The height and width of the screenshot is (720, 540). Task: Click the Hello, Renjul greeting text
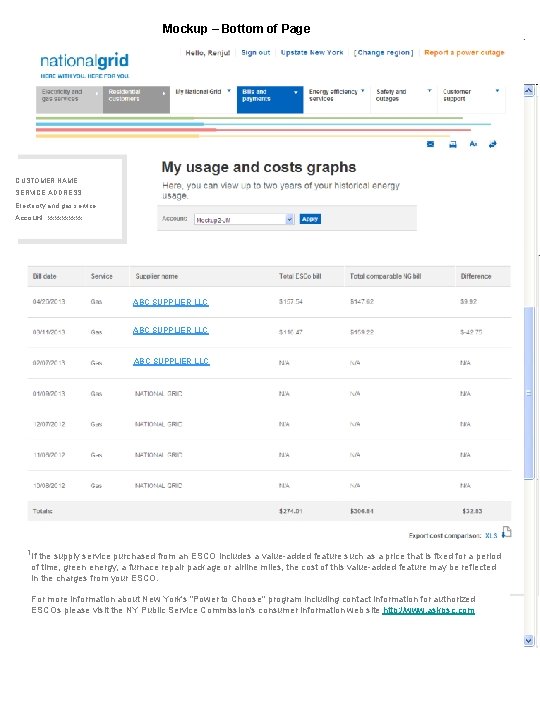[208, 53]
